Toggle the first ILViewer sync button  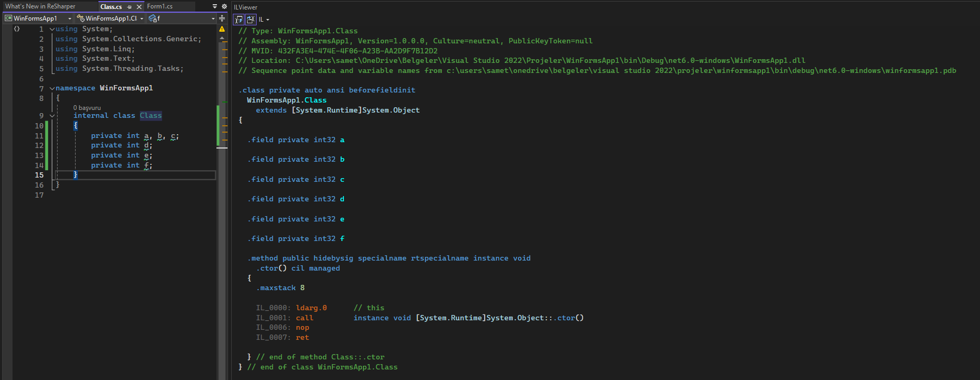point(239,20)
